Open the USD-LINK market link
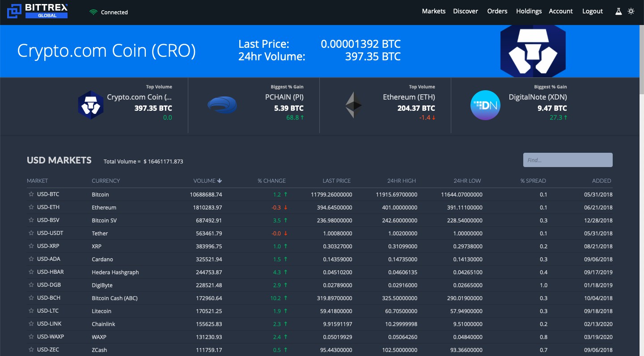 click(x=49, y=324)
